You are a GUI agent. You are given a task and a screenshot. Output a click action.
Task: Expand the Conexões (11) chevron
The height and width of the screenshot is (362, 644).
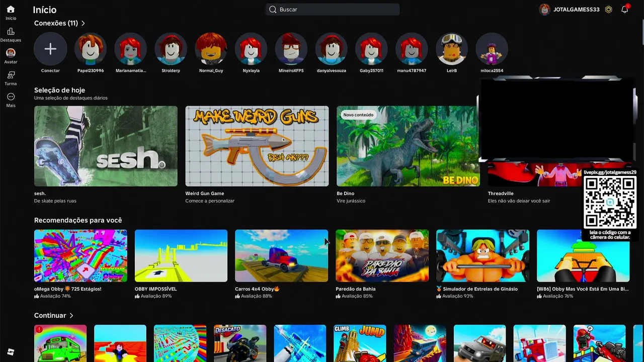click(x=83, y=23)
